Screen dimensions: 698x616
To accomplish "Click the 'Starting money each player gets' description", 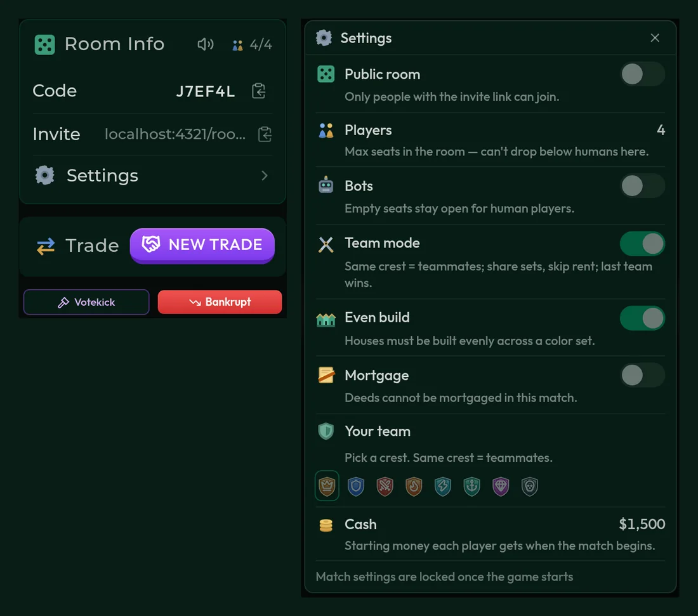I will click(499, 546).
